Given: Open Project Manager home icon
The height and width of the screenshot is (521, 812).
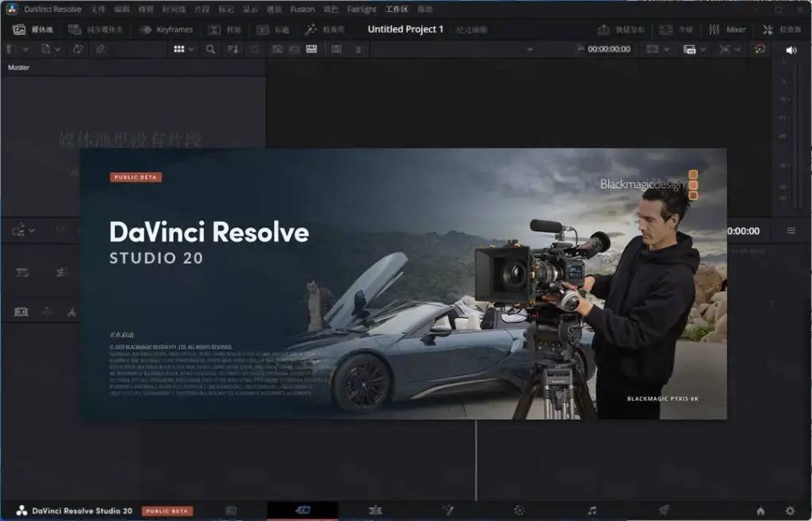Looking at the screenshot, I should click(x=760, y=511).
